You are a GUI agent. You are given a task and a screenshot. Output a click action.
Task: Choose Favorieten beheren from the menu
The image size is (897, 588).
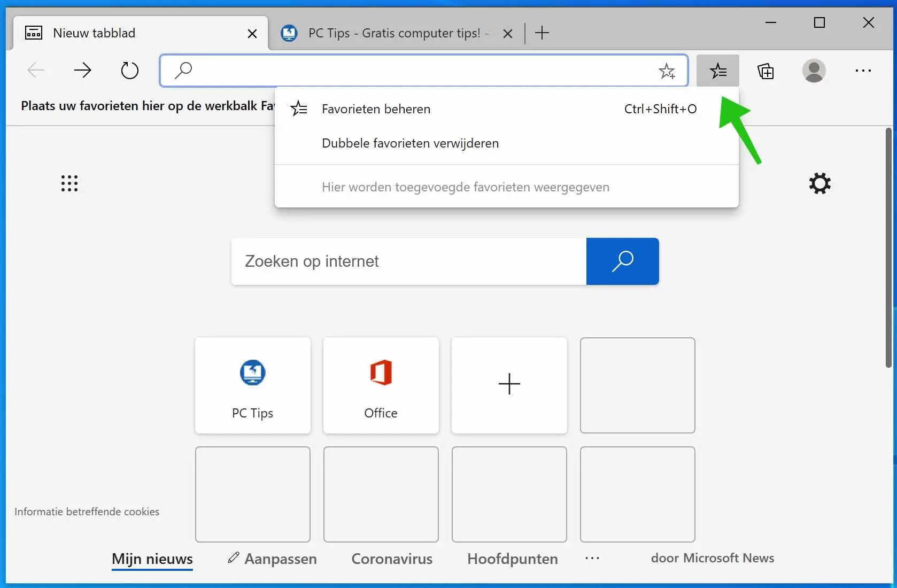(506, 109)
